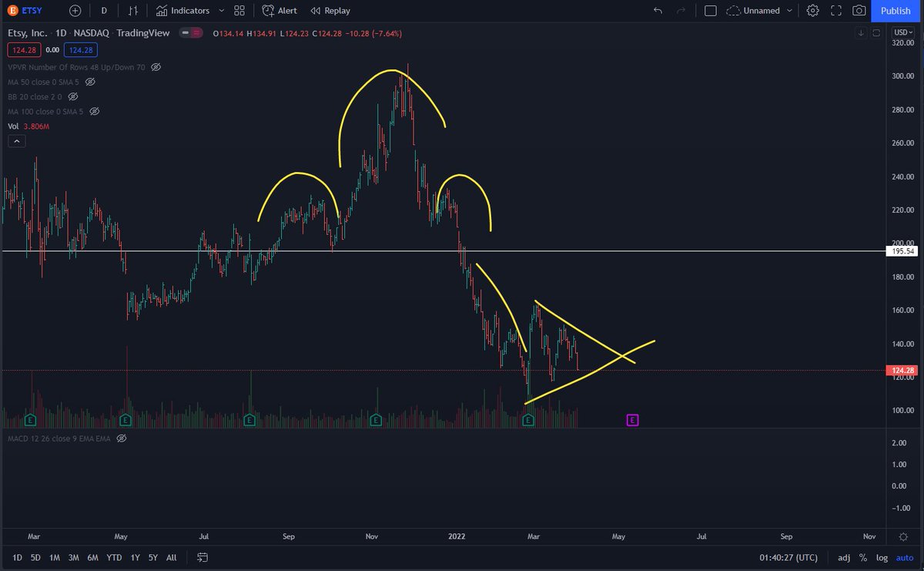
Task: Show the MA 50 indicator via eye icon
Action: click(90, 82)
